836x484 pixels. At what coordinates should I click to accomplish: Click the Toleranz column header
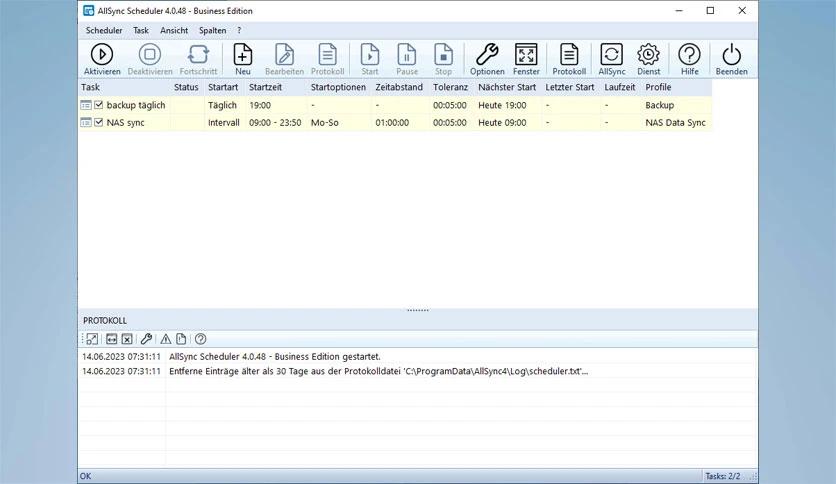450,87
